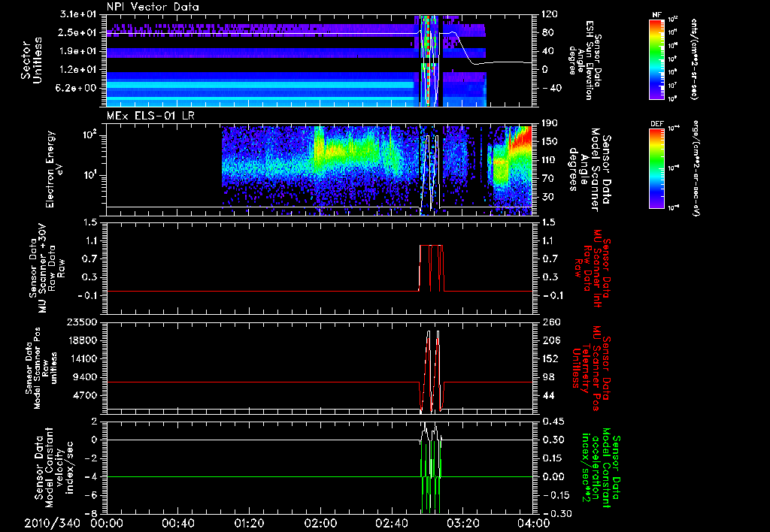
Task: Click the 02:40 time tick label
Action: pyautogui.click(x=391, y=523)
